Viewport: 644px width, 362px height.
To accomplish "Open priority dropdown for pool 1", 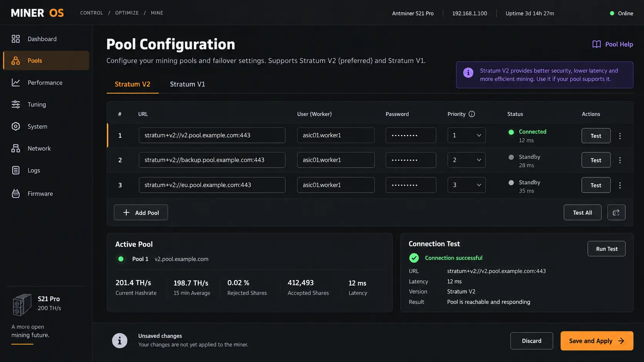I will point(466,135).
